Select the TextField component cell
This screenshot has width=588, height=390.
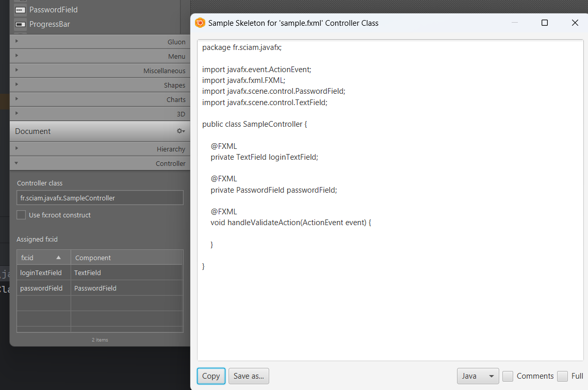pos(127,273)
